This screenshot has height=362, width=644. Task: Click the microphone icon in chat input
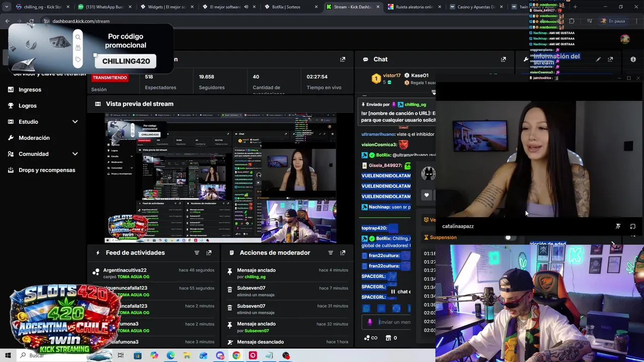(370, 322)
